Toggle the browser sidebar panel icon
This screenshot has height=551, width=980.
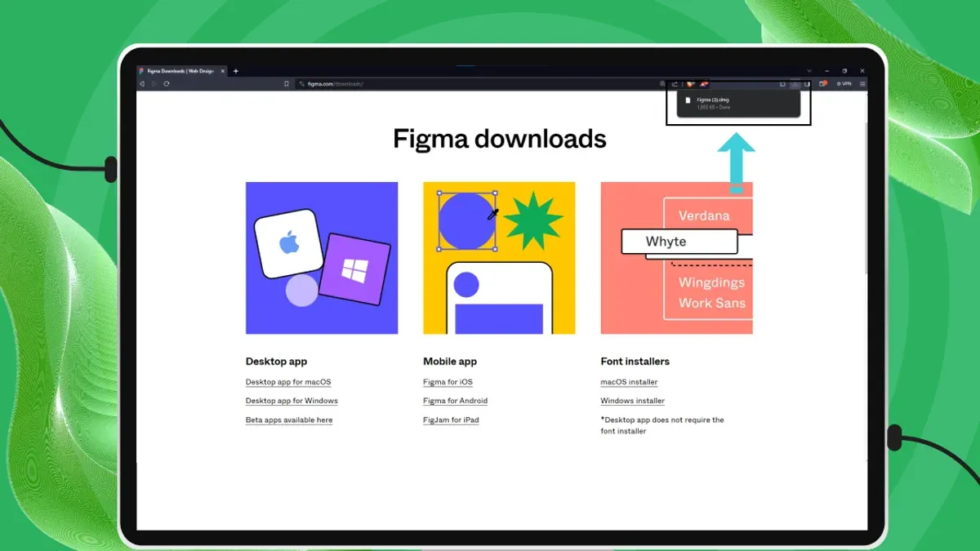(807, 84)
